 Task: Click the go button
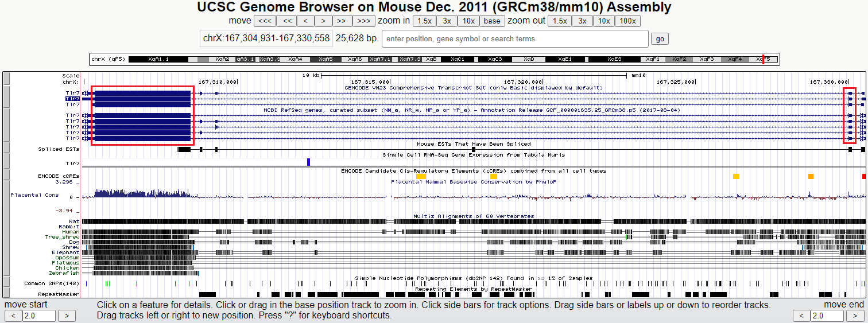point(660,39)
